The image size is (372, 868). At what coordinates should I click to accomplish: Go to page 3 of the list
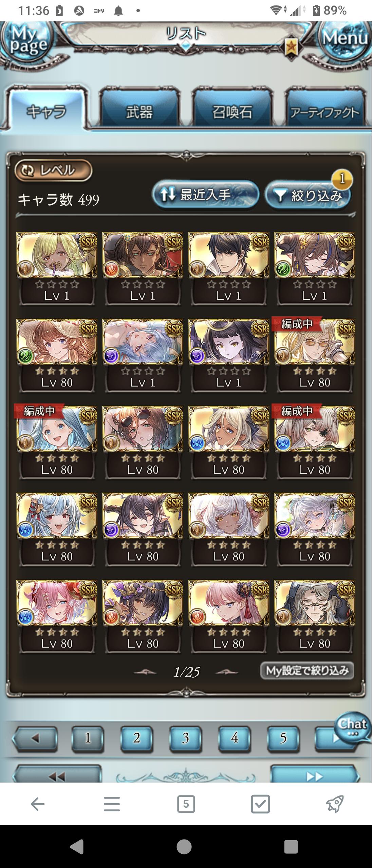click(x=185, y=738)
